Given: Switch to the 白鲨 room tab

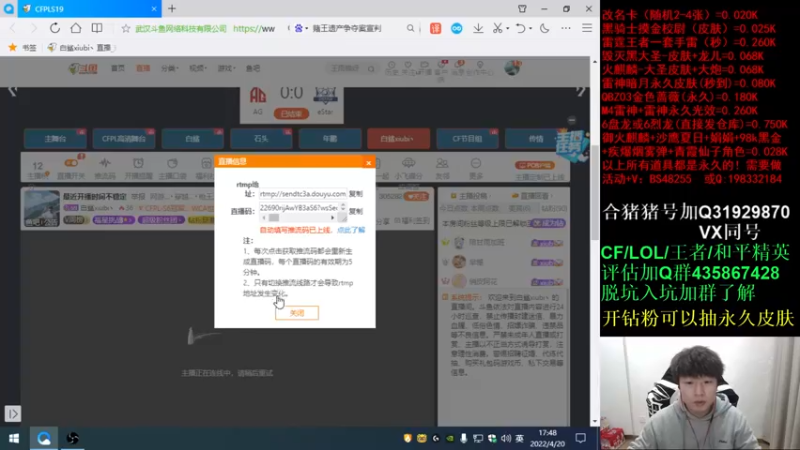Looking at the screenshot, I should click(192, 139).
